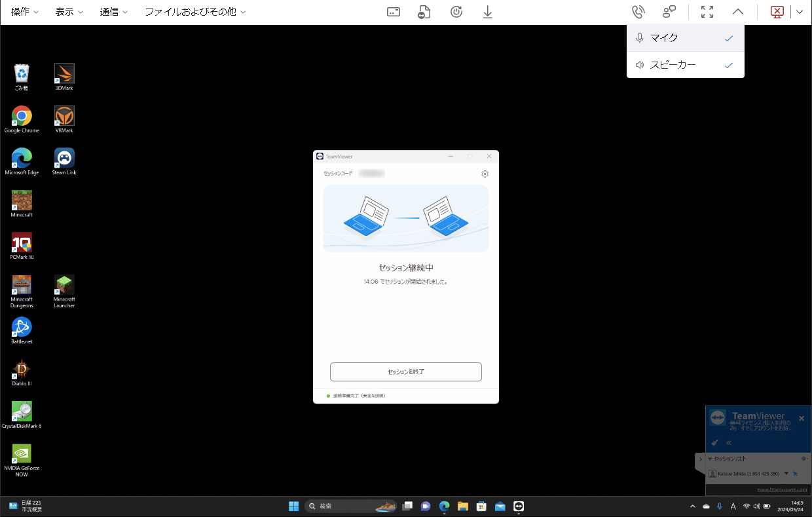Viewport: 812px width, 517px height.
Task: Open Microsoft Store from the taskbar
Action: click(x=481, y=506)
